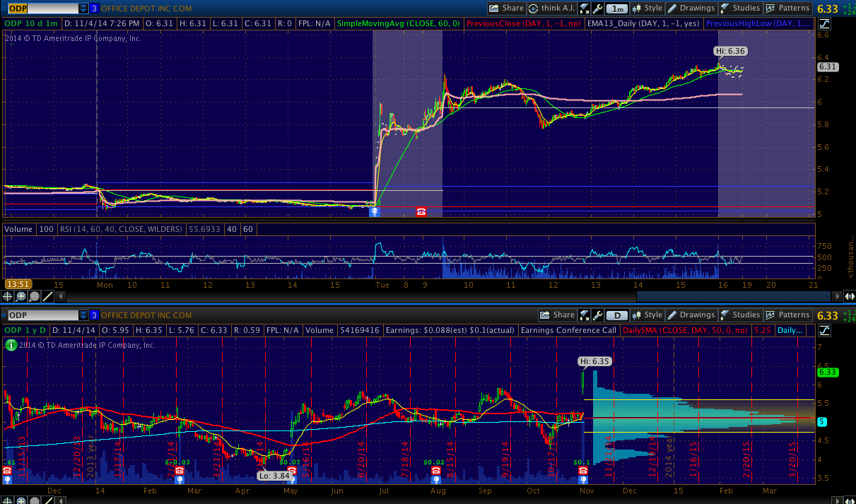Toggle upper chart price axis scale button
This screenshot has height=504, width=856.
825,23
